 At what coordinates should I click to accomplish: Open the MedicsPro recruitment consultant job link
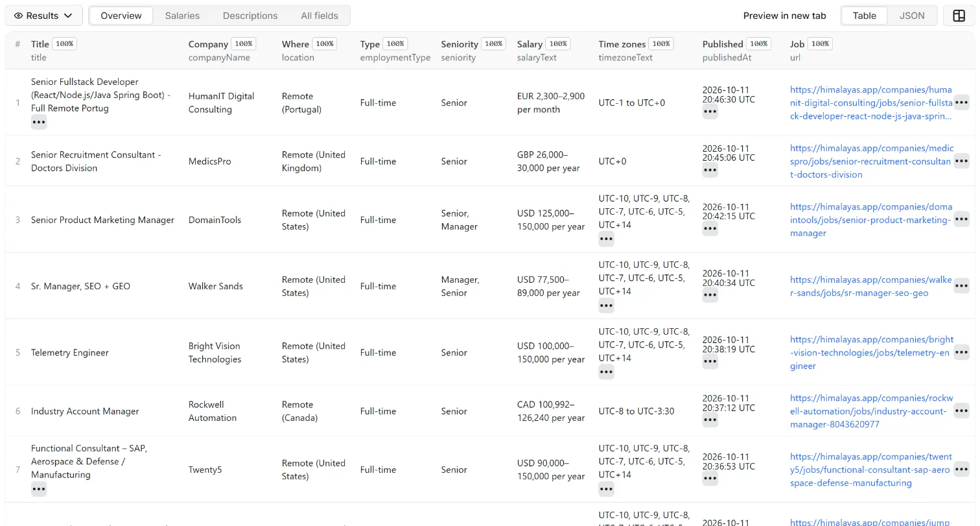(871, 161)
